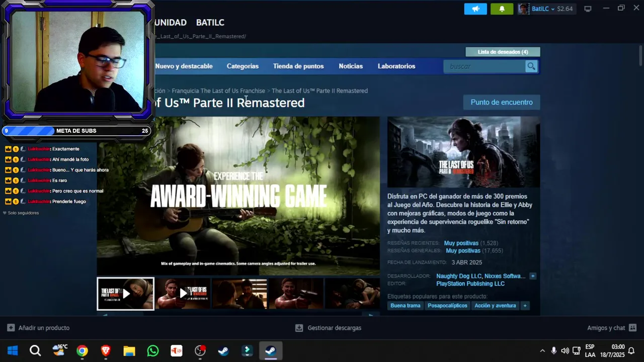
Task: Play the first trailer thumbnail
Action: (x=126, y=294)
